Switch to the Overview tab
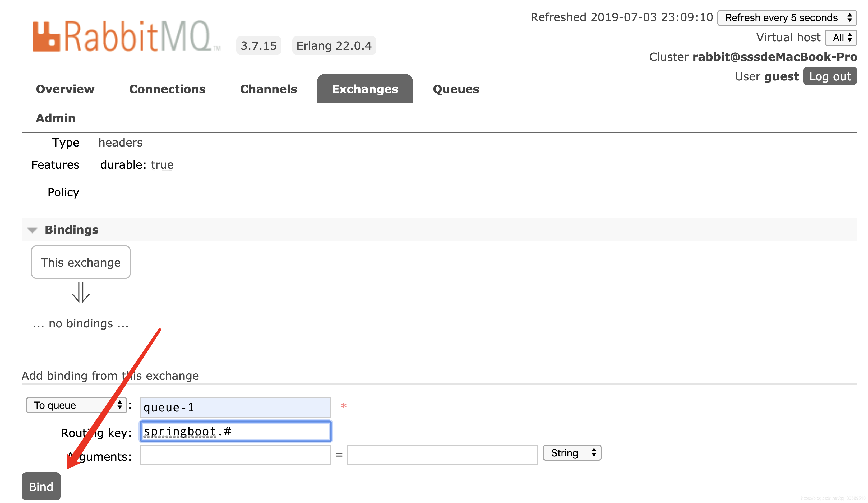 (65, 89)
